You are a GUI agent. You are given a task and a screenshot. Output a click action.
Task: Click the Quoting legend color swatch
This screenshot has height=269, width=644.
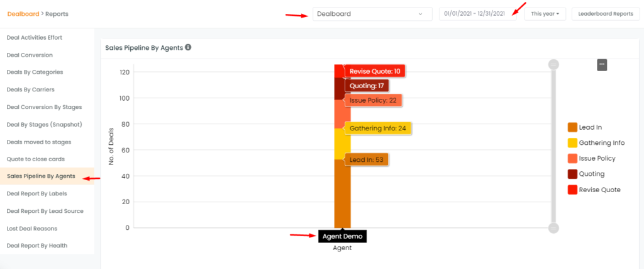[572, 175]
